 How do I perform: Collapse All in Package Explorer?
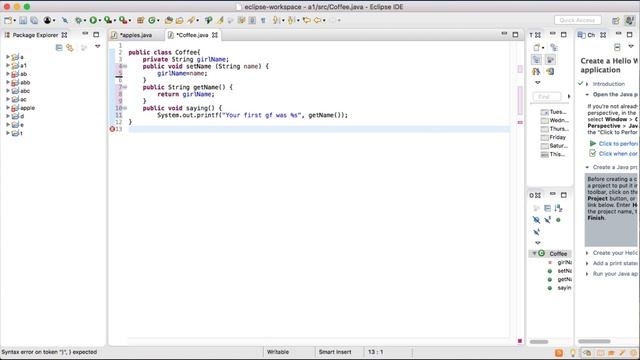(59, 48)
